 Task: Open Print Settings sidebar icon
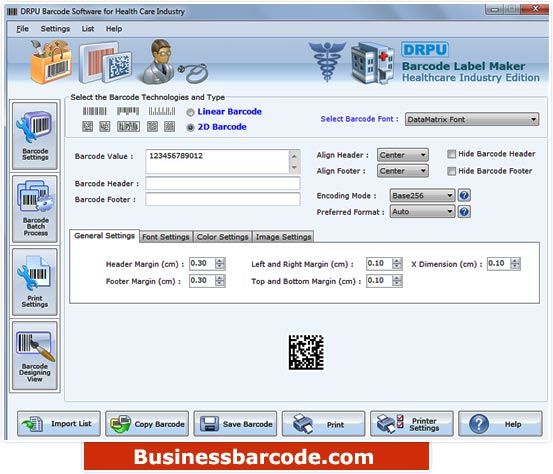coord(35,282)
